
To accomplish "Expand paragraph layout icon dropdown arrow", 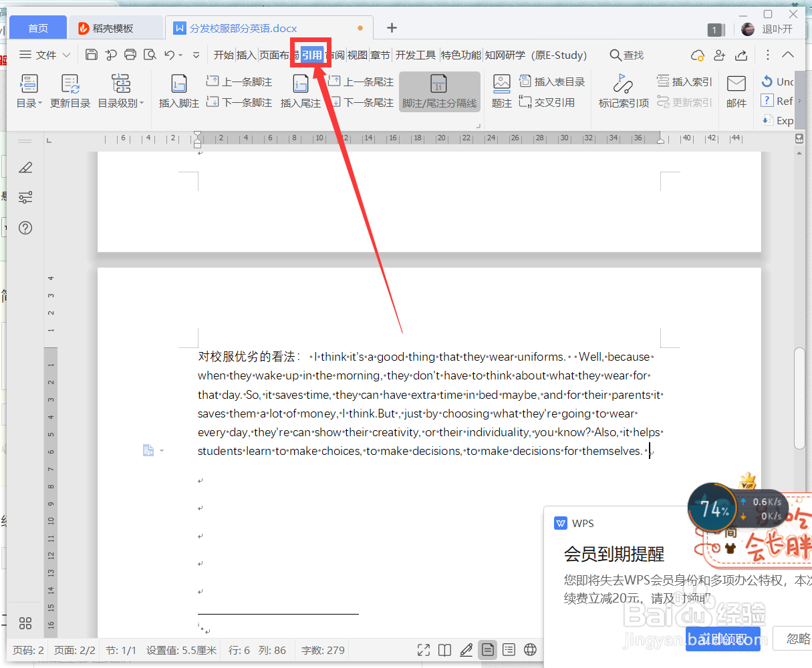I will (x=162, y=452).
